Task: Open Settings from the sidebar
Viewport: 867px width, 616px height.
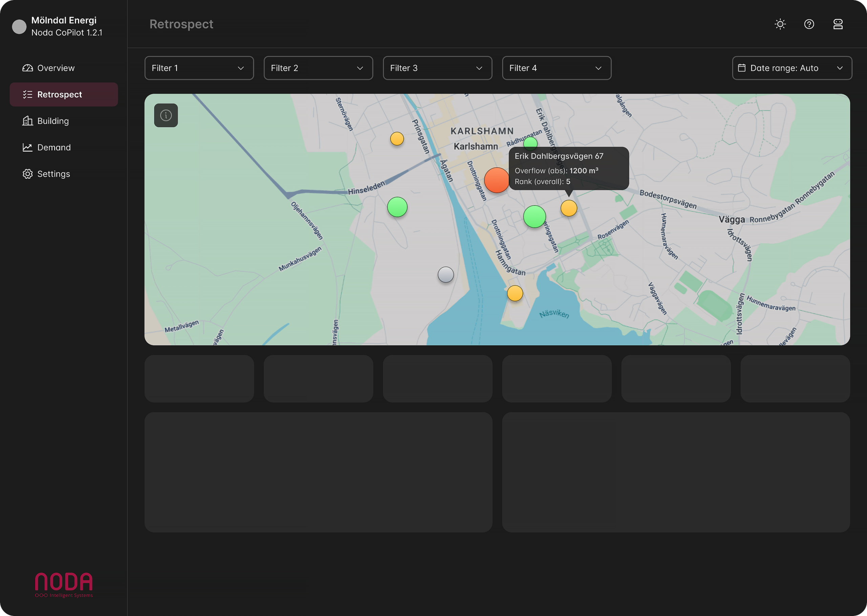Action: click(54, 174)
